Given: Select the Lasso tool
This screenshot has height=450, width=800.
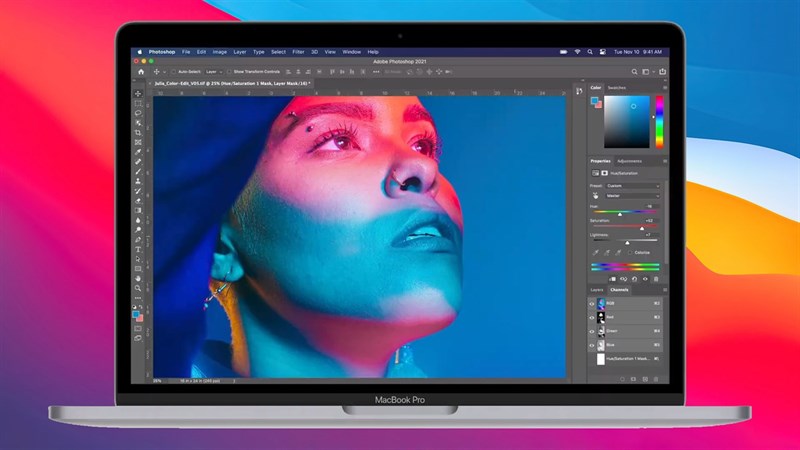Looking at the screenshot, I should (x=138, y=113).
